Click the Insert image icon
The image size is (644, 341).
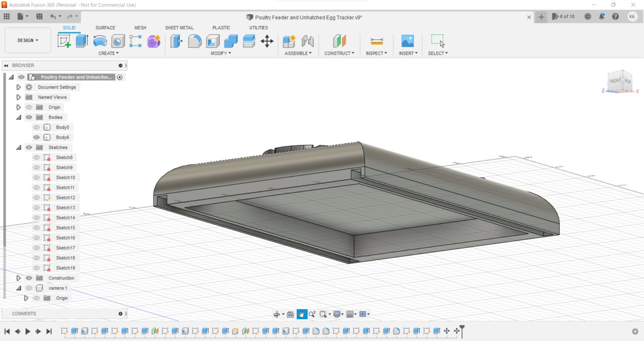[407, 41]
